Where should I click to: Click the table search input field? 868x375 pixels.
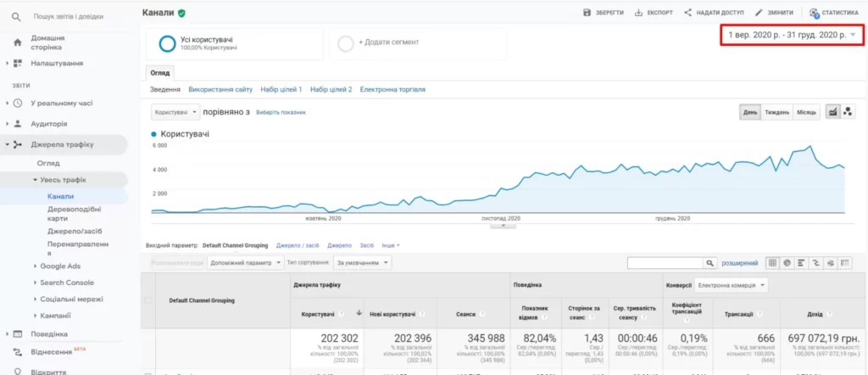click(665, 263)
